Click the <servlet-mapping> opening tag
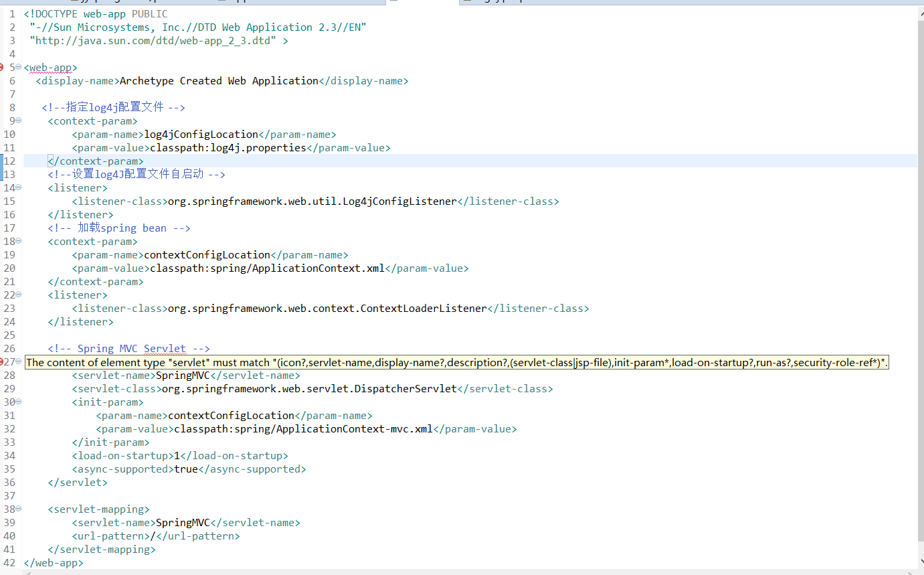Image resolution: width=924 pixels, height=575 pixels. [x=99, y=509]
